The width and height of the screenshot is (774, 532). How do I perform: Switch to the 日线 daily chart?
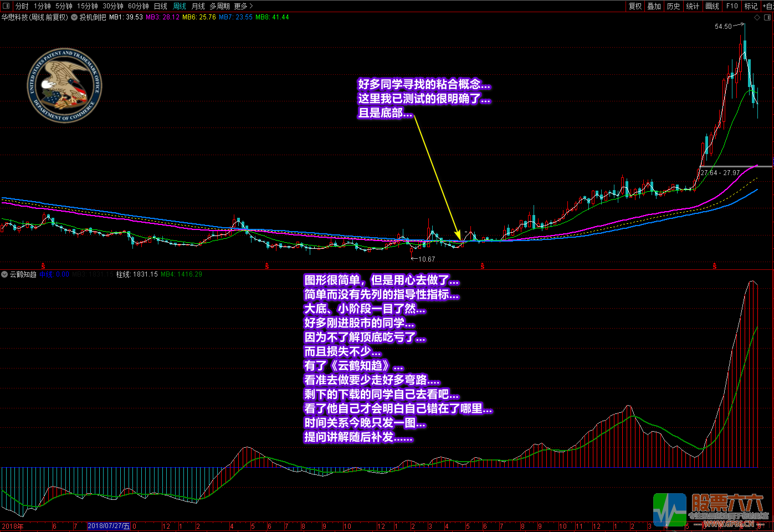[161, 6]
